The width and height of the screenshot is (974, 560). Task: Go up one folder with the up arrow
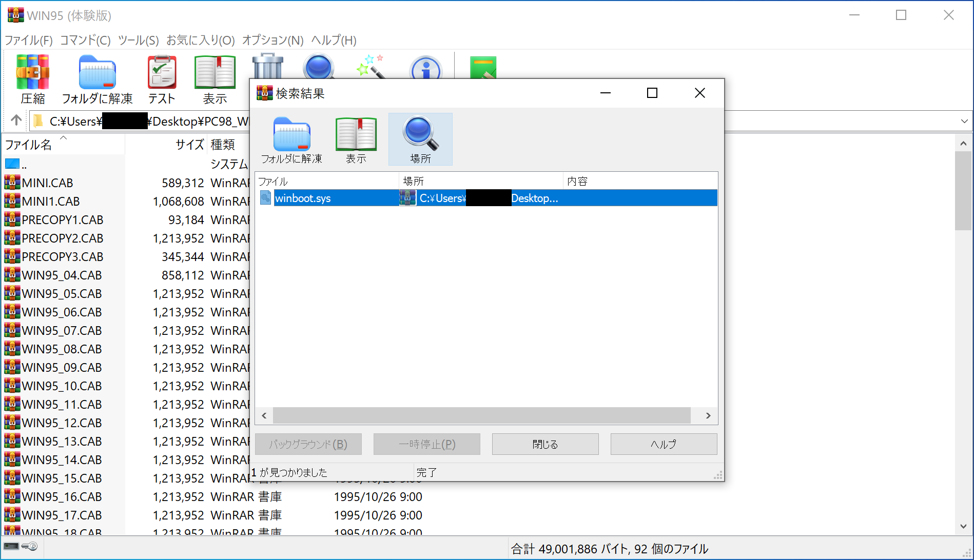tap(16, 121)
